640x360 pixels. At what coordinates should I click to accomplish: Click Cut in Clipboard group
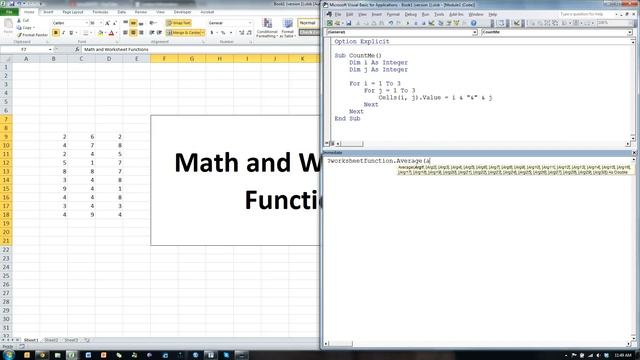(x=23, y=20)
